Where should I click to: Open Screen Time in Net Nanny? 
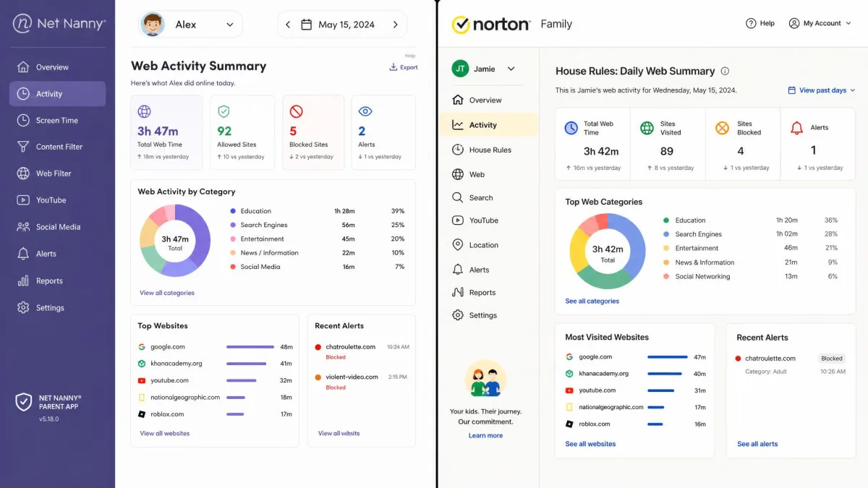tap(57, 121)
